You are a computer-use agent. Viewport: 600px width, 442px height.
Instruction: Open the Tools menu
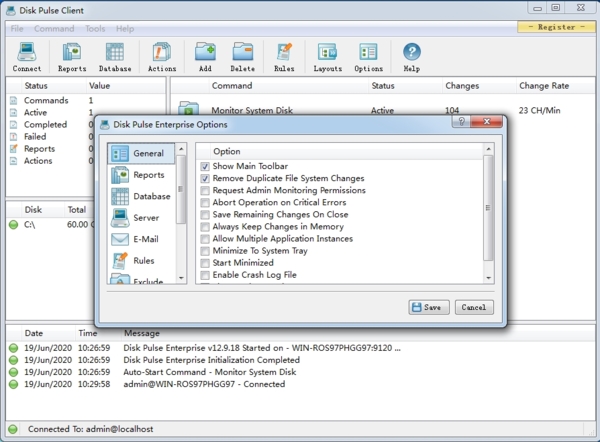point(95,29)
